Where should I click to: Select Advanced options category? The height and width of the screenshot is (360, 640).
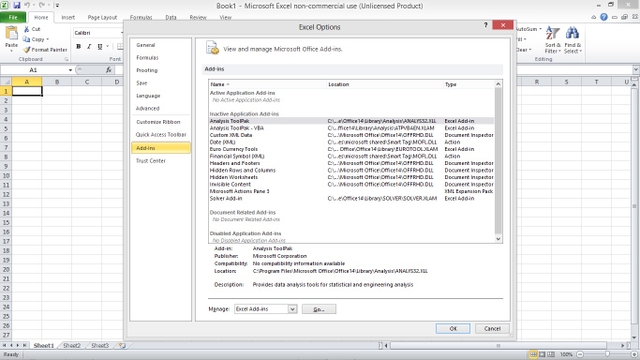pos(161,108)
